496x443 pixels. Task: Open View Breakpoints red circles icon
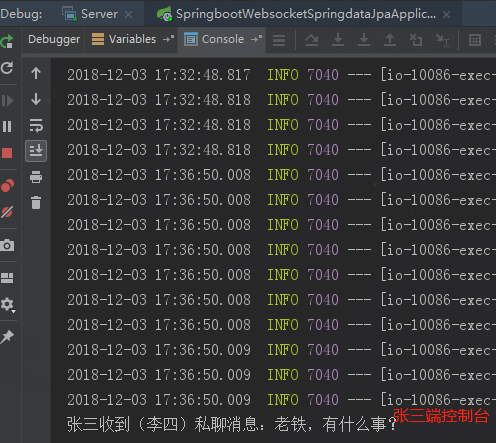coord(7,186)
